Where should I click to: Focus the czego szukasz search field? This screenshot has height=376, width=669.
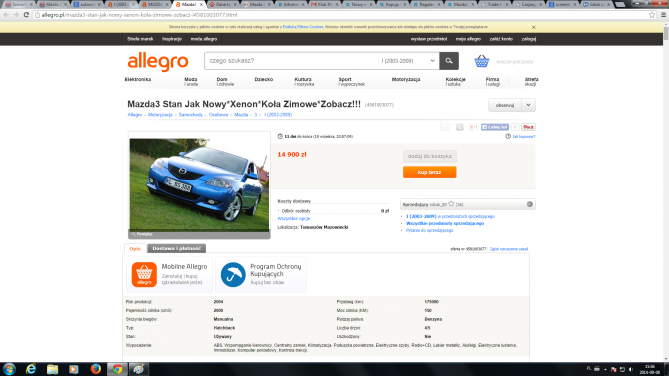point(291,61)
